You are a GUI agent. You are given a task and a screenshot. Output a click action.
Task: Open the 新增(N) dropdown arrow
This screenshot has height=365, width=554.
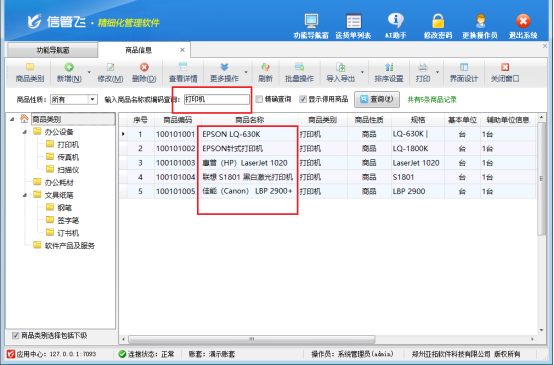point(89,72)
